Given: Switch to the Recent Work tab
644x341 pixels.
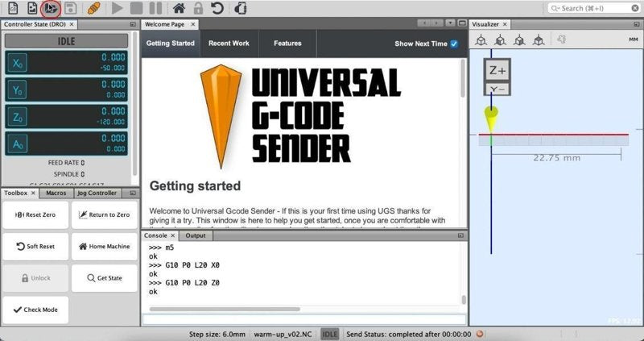Looking at the screenshot, I should [229, 44].
